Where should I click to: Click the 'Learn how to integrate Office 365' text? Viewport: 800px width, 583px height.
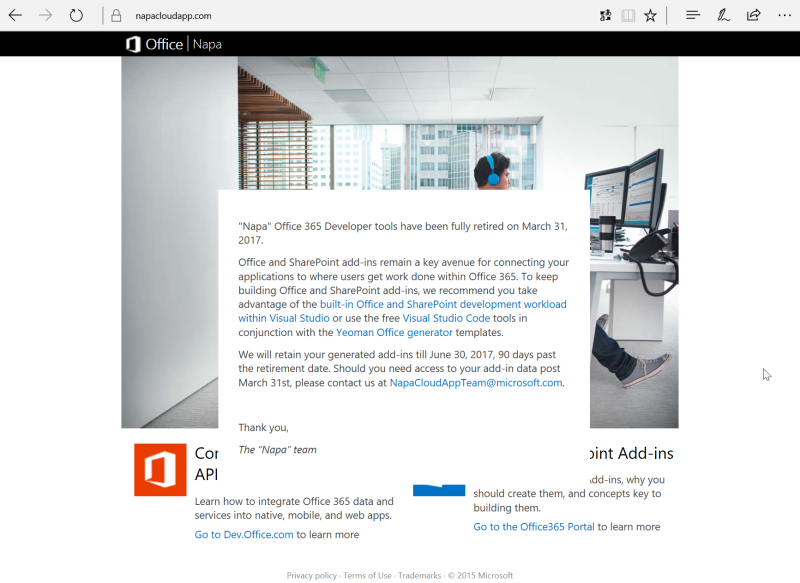coord(294,508)
